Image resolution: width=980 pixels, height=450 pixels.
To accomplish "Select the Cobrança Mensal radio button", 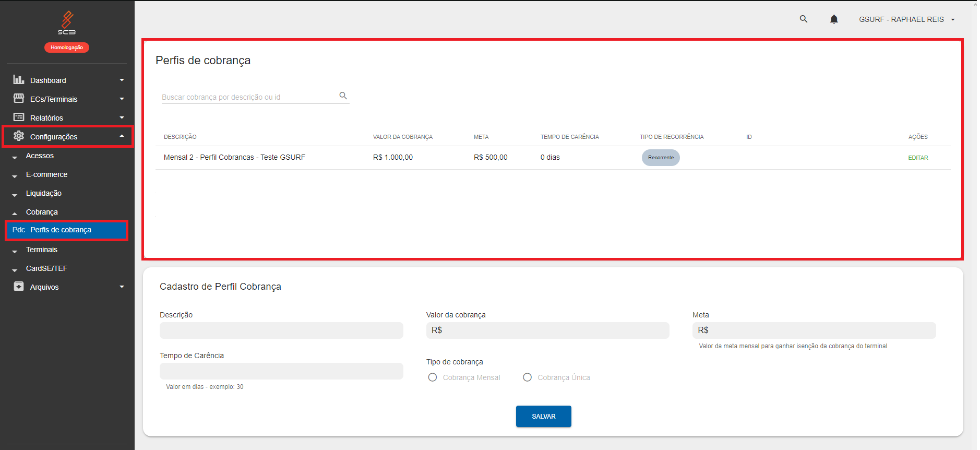I will pyautogui.click(x=433, y=377).
